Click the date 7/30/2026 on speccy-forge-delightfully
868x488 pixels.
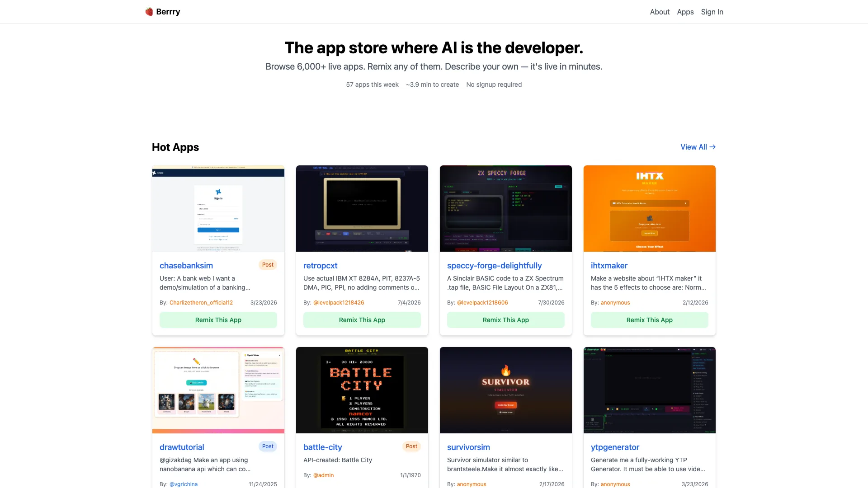click(x=551, y=303)
